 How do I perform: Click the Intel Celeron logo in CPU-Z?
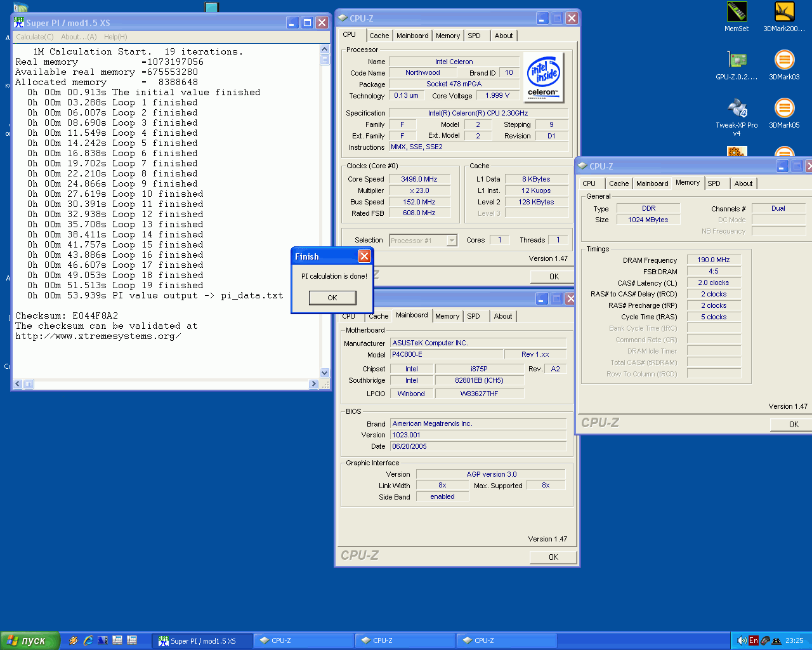(x=543, y=77)
